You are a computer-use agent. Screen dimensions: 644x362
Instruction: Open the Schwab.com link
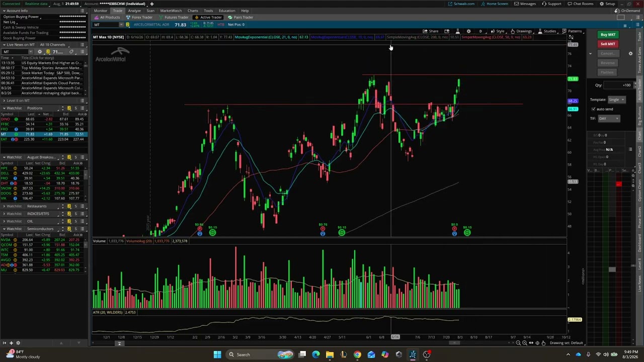461,4
